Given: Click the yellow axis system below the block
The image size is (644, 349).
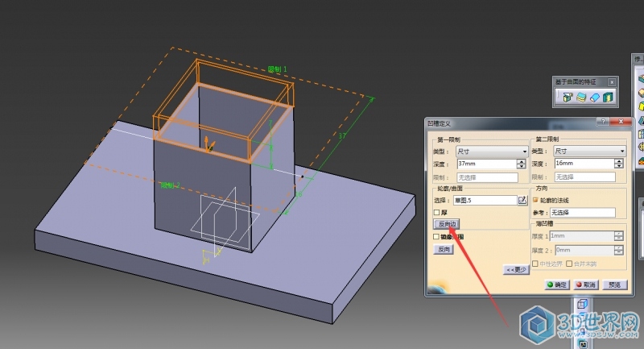Looking at the screenshot, I should [x=212, y=255].
